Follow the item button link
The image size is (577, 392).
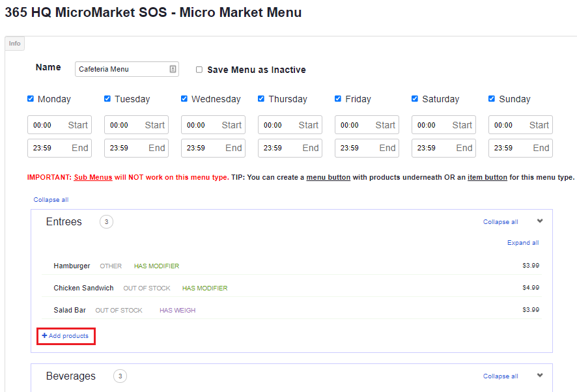tap(487, 177)
